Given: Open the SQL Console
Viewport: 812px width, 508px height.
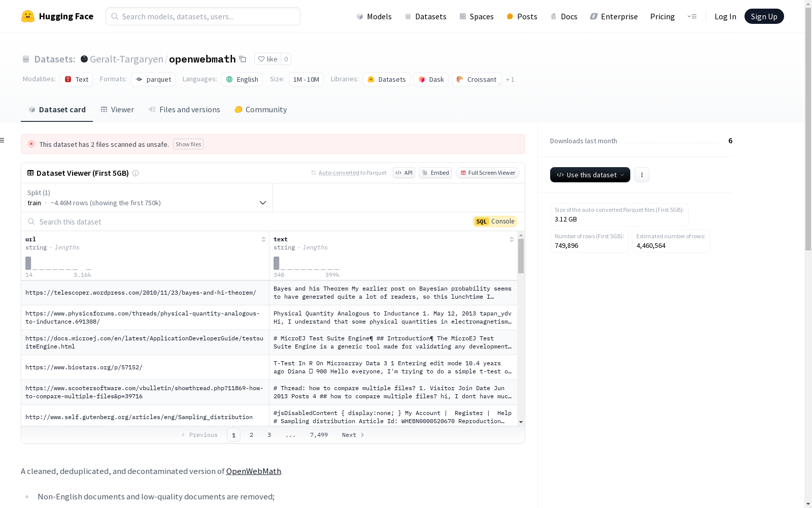Looking at the screenshot, I should pyautogui.click(x=495, y=221).
